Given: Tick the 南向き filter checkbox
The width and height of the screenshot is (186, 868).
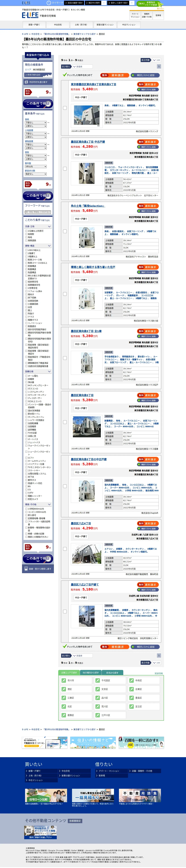Looking at the screenshot, I should (26, 295).
